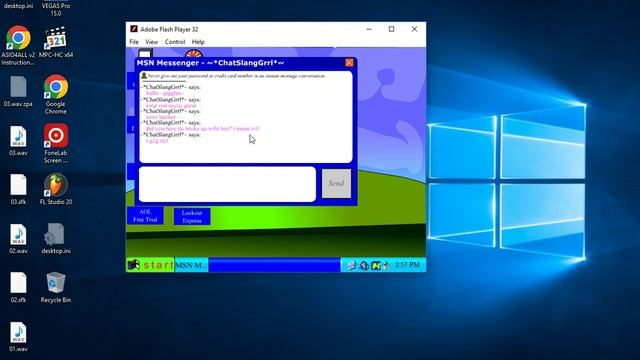The height and width of the screenshot is (360, 640).
Task: Open the FoneLab Screen recorder shortcut
Action: pos(56,143)
